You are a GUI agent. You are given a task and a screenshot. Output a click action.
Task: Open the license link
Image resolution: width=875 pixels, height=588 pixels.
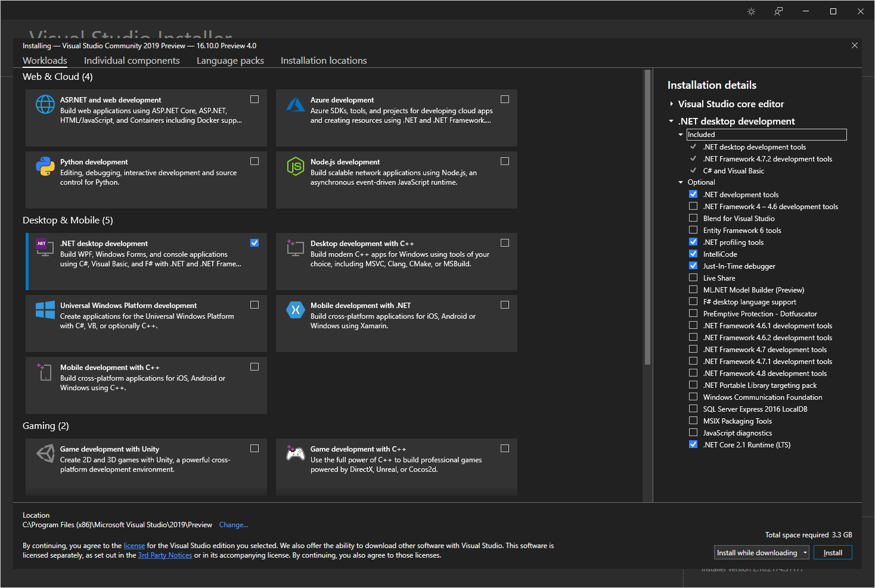134,546
